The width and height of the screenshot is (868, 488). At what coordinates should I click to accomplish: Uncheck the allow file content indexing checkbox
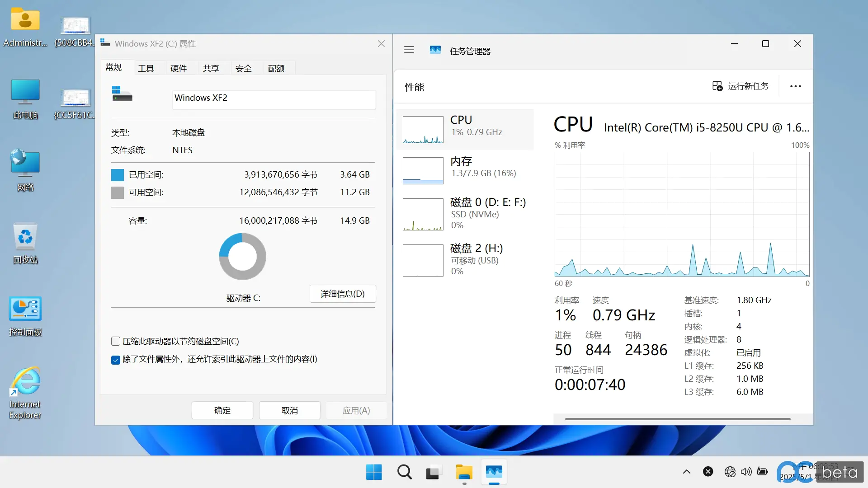pos(116,360)
